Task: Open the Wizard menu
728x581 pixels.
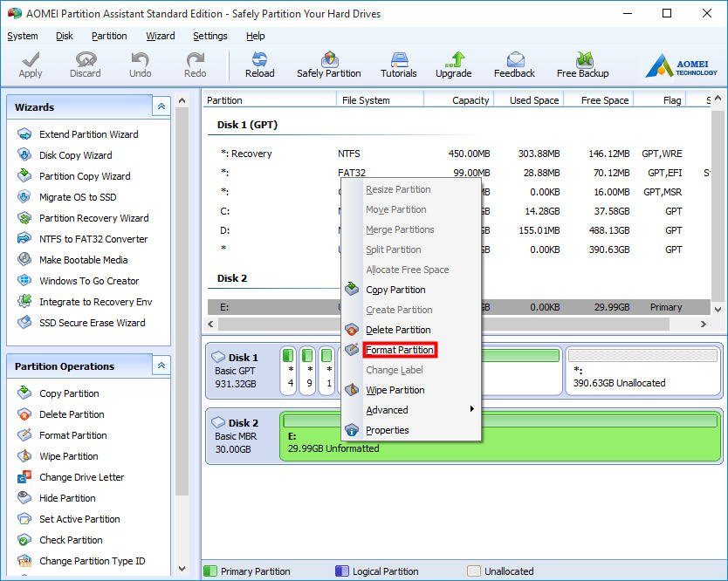Action: click(x=161, y=36)
